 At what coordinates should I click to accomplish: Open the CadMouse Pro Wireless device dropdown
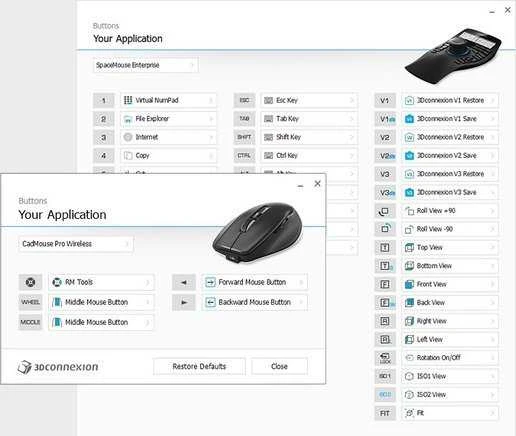click(x=76, y=244)
